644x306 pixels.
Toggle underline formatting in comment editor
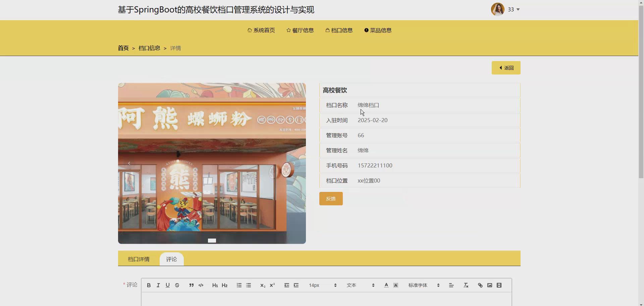167,285
